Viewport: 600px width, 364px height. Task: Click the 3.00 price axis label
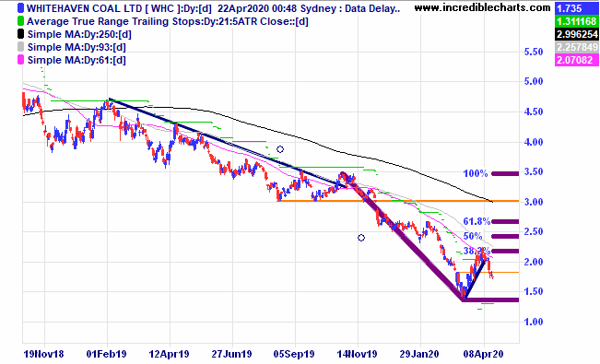pos(534,202)
